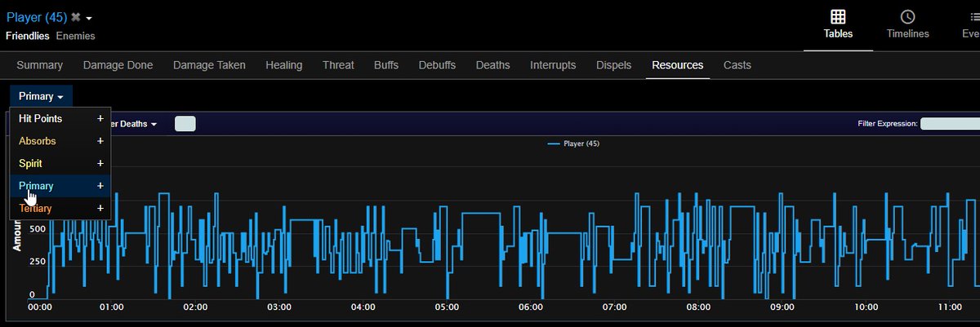Go to the Healing tab

tap(283, 65)
